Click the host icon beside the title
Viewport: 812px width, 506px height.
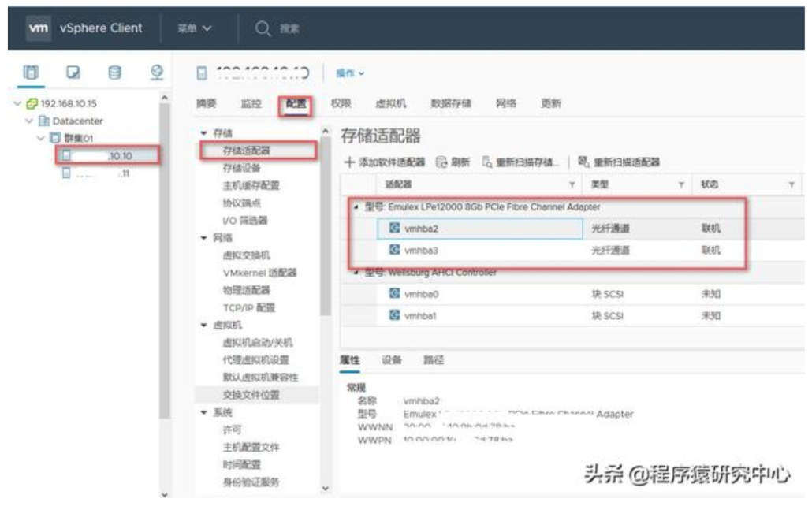(x=202, y=73)
